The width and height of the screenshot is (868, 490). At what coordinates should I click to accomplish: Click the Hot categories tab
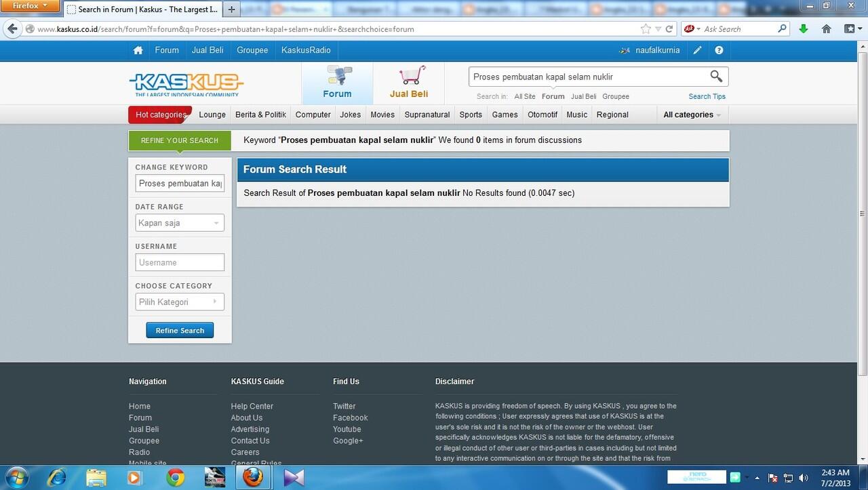pos(160,115)
